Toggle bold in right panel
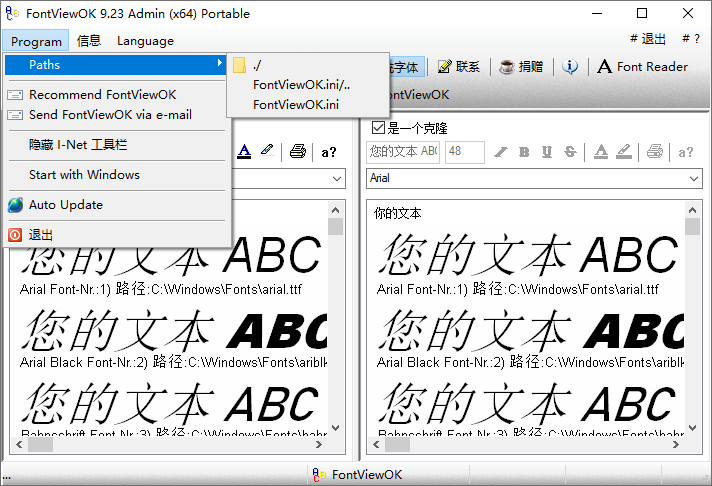The width and height of the screenshot is (712, 486). pos(524,152)
